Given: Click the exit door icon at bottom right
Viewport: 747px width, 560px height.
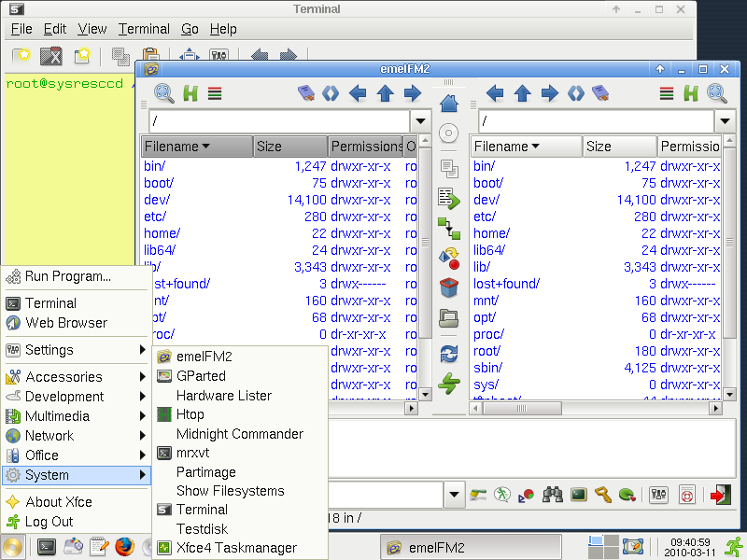Looking at the screenshot, I should tap(720, 495).
